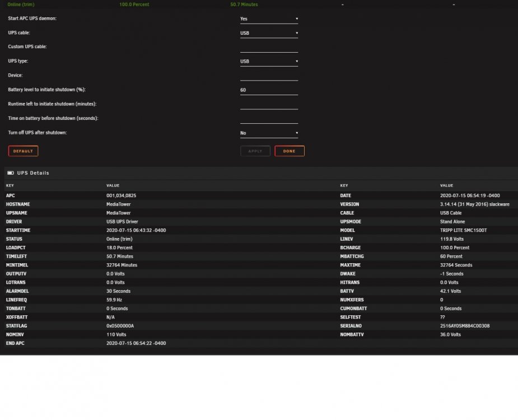Select the 100.0 Percent value at top
This screenshot has width=518, height=420.
(x=134, y=4)
